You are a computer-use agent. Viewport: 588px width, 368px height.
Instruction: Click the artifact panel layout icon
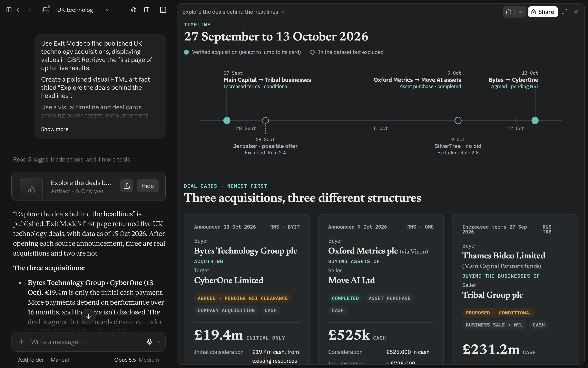tap(163, 10)
